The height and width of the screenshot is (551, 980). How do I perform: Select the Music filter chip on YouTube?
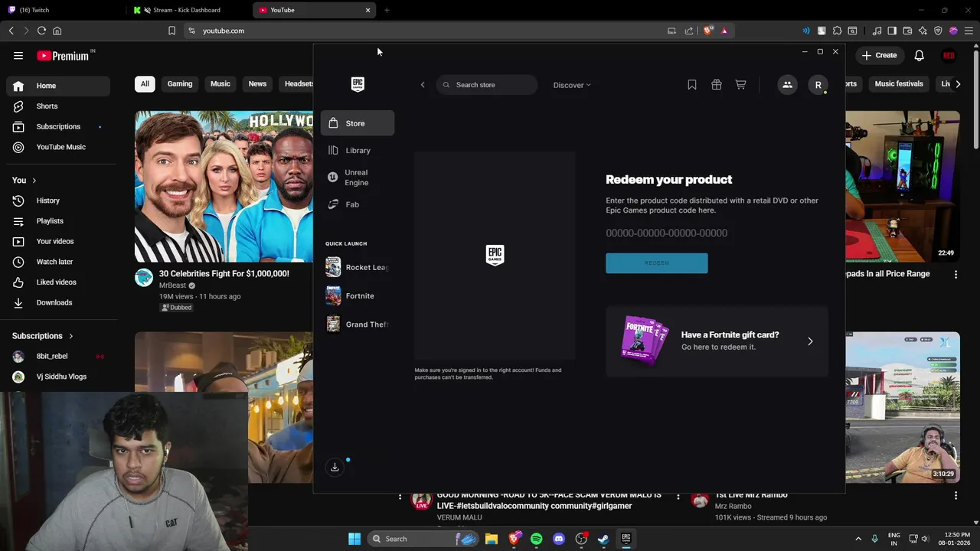pos(220,84)
